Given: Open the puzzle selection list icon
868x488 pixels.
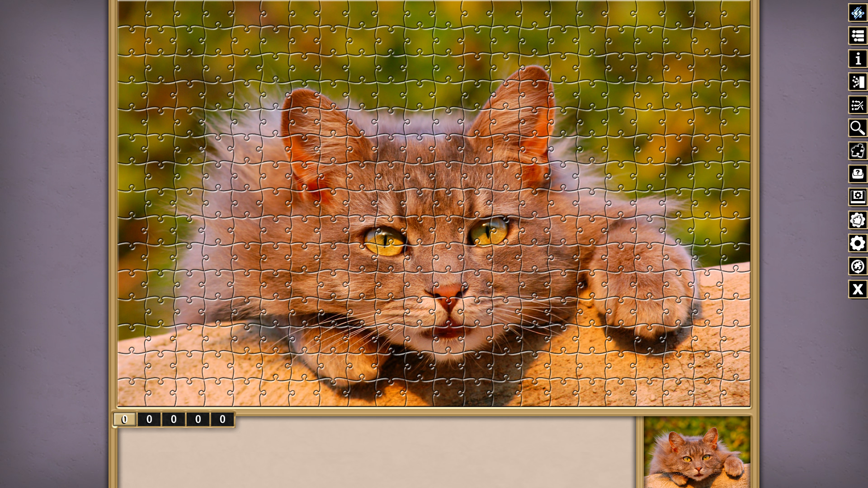Looking at the screenshot, I should pos(857,36).
